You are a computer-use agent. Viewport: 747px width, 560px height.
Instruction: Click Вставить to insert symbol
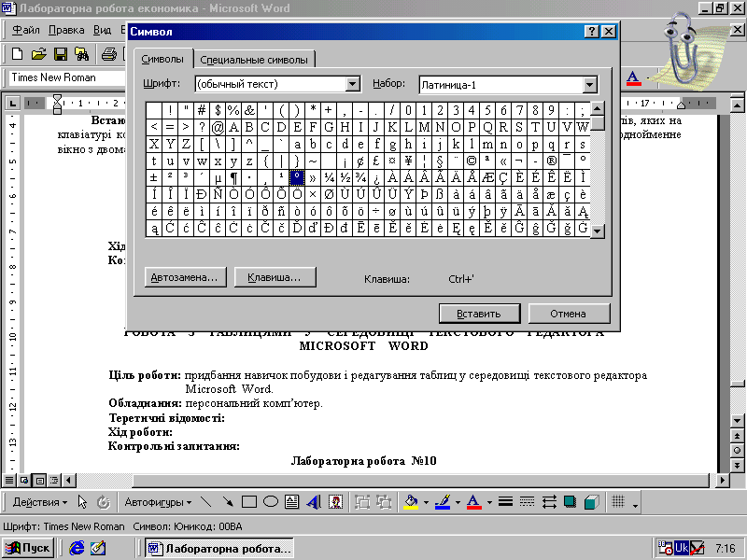pyautogui.click(x=479, y=314)
